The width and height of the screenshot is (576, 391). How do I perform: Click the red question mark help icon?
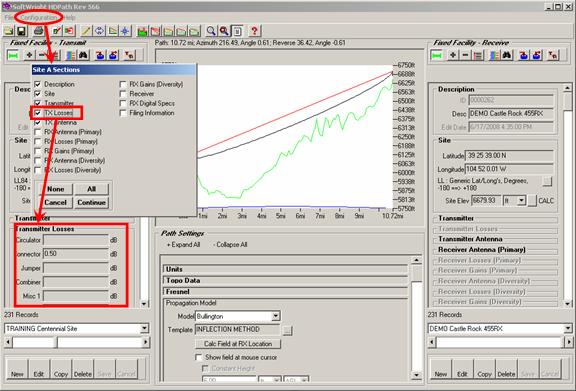[x=255, y=31]
